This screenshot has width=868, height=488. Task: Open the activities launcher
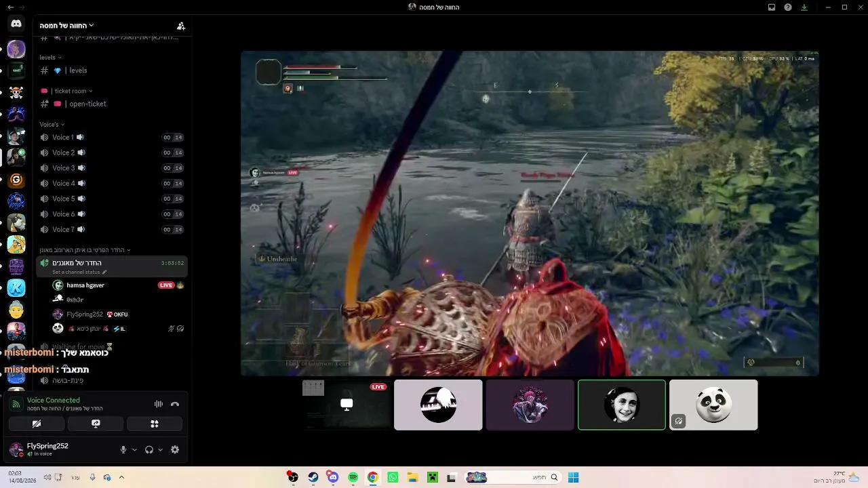155,424
